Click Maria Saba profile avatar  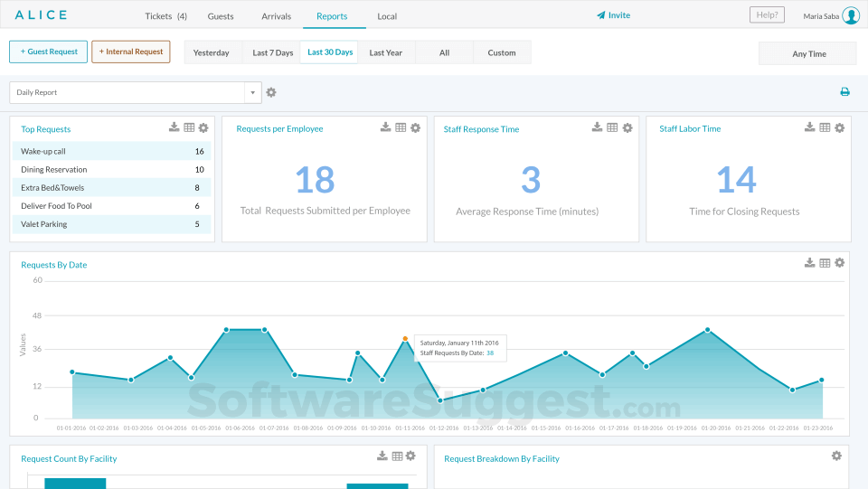point(851,15)
